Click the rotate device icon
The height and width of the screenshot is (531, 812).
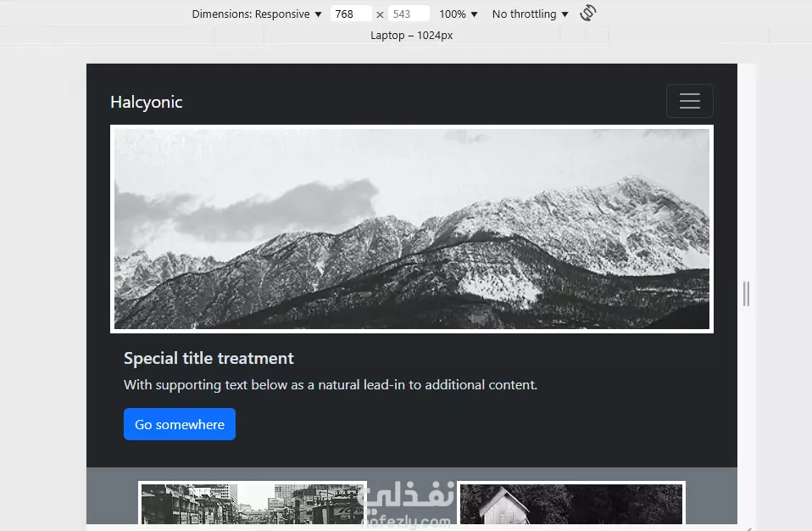(587, 13)
